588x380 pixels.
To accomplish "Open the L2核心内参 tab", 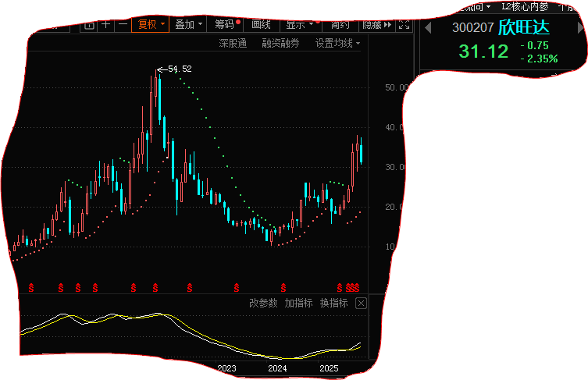I will pos(525,6).
